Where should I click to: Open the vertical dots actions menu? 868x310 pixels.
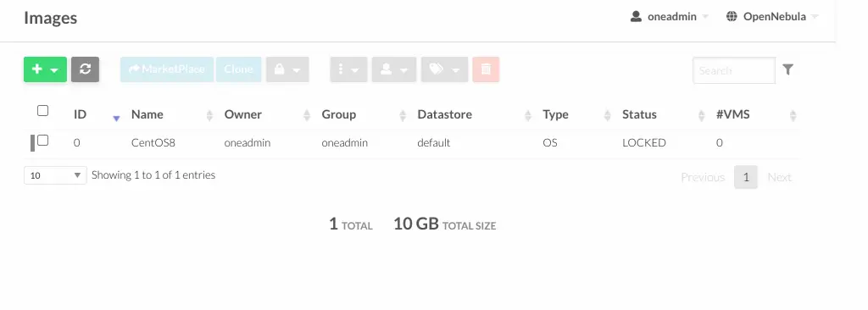pos(348,69)
